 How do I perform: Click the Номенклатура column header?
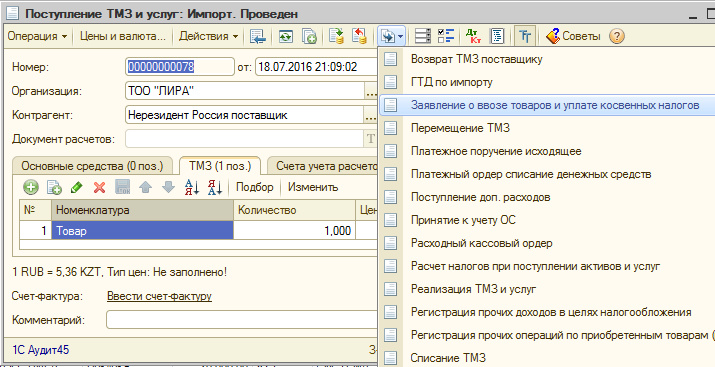click(x=142, y=210)
